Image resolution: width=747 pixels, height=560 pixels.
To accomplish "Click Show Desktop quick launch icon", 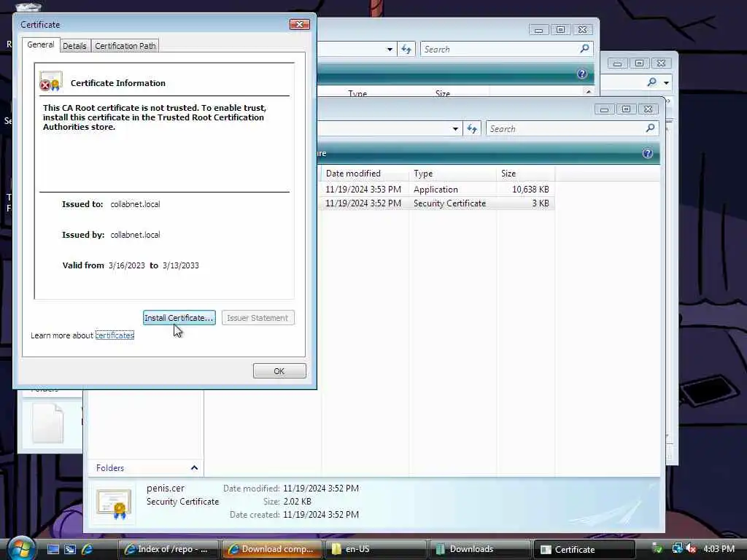I will tap(53, 549).
